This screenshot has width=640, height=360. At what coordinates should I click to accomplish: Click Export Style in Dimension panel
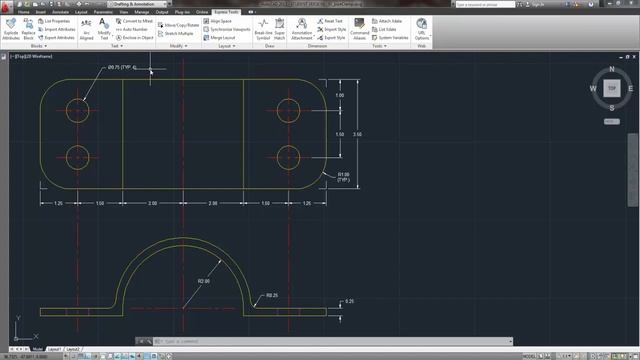coord(331,38)
